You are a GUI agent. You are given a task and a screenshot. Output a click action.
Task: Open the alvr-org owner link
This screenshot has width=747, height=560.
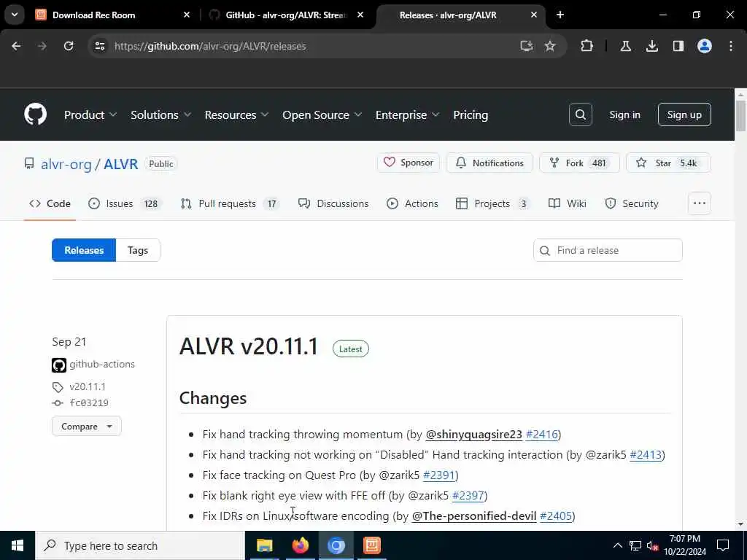point(66,164)
